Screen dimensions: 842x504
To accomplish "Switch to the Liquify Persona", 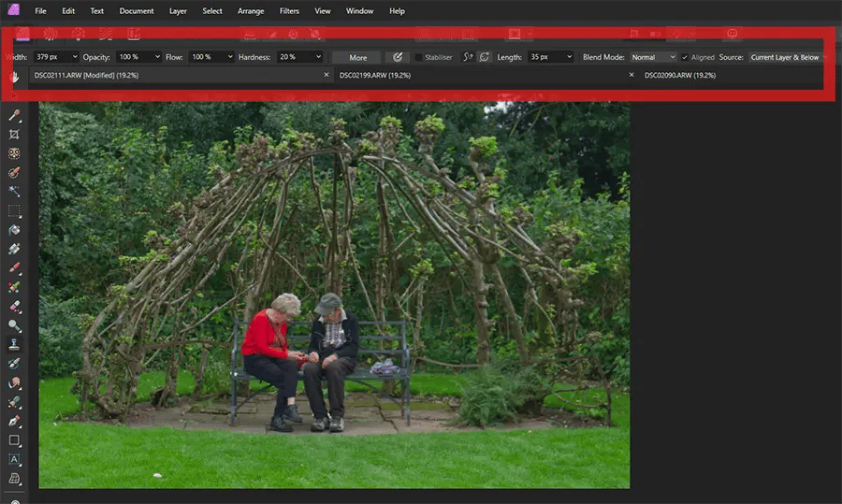I will point(50,34).
